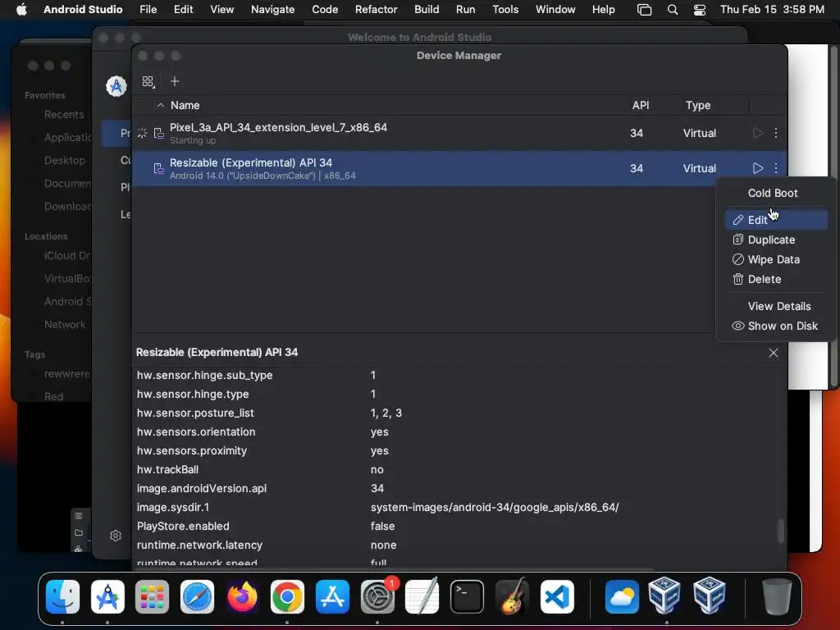The width and height of the screenshot is (840, 630).
Task: Open Trash from the Dock
Action: 777,596
